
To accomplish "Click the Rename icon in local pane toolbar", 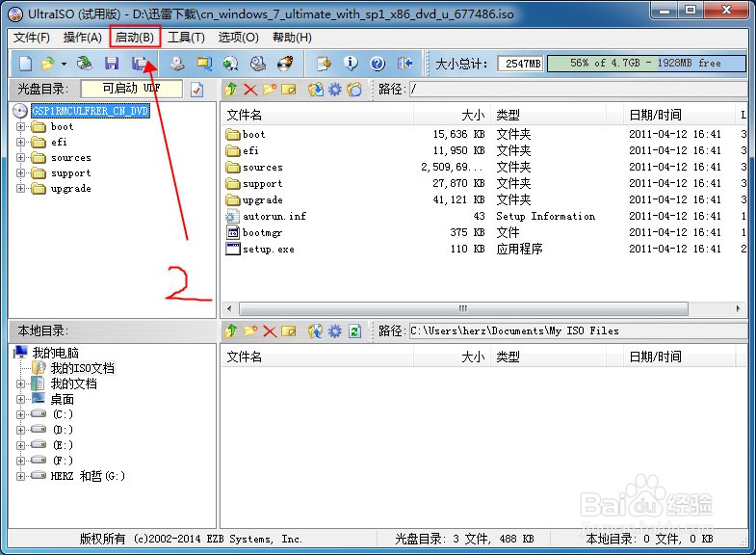I will 288,331.
